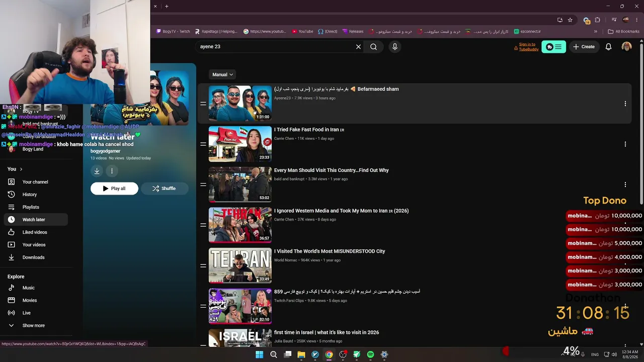Show hidden system tray icons chevron
The image size is (644, 362).
(x=562, y=354)
